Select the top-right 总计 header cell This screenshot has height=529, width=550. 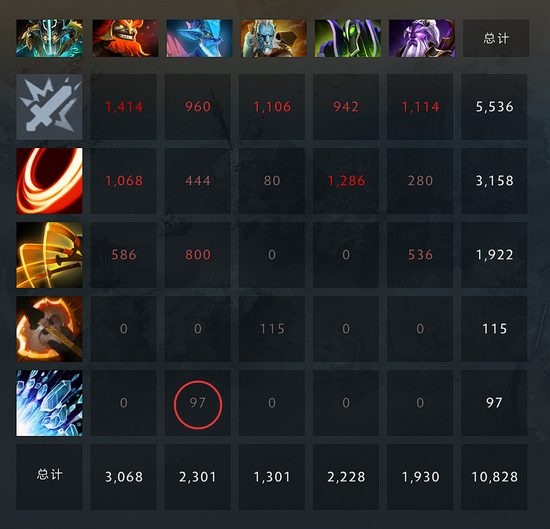tap(496, 38)
